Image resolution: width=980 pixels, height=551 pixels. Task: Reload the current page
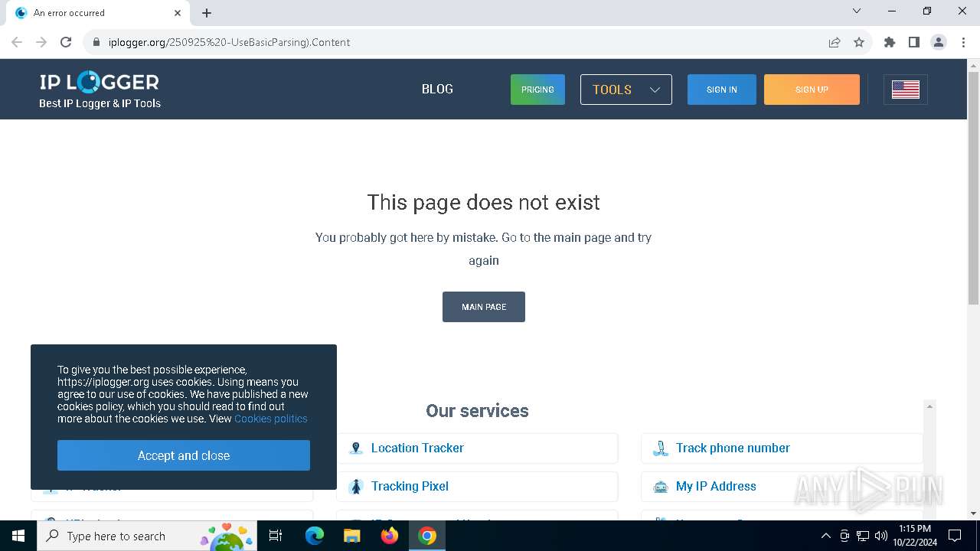click(66, 42)
